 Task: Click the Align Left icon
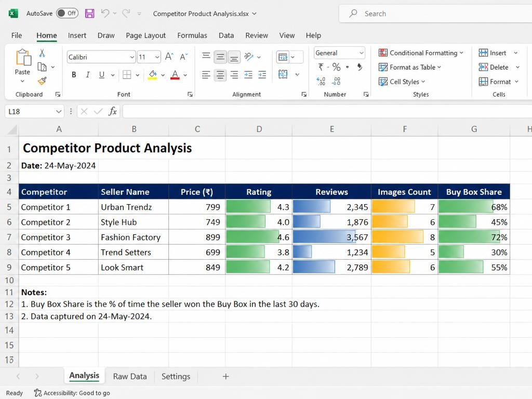point(206,75)
